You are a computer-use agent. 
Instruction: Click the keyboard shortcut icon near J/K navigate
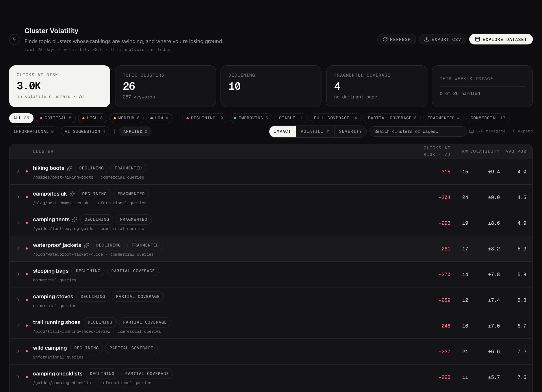pyautogui.click(x=471, y=131)
